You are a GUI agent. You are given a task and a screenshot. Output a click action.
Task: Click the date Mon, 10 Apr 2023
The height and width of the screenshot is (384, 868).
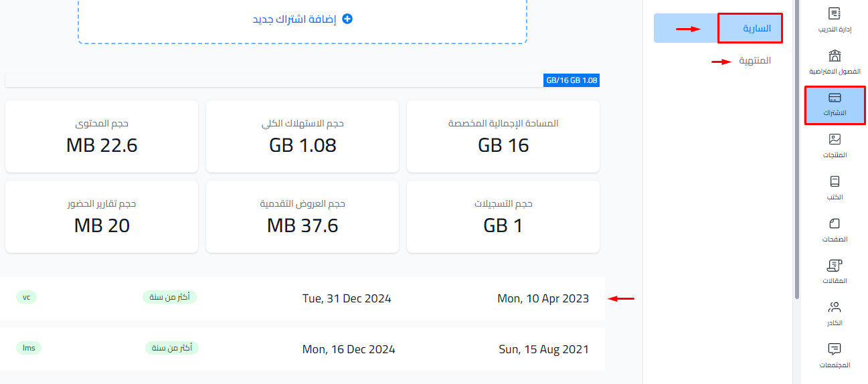tap(543, 298)
